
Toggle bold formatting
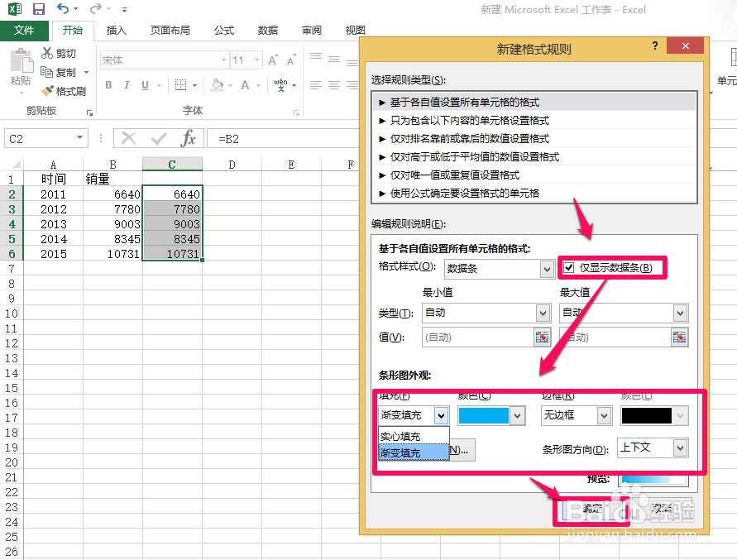108,85
